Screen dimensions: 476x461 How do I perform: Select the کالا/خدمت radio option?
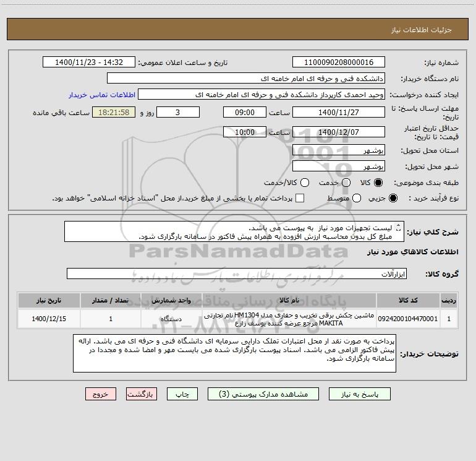click(x=305, y=183)
